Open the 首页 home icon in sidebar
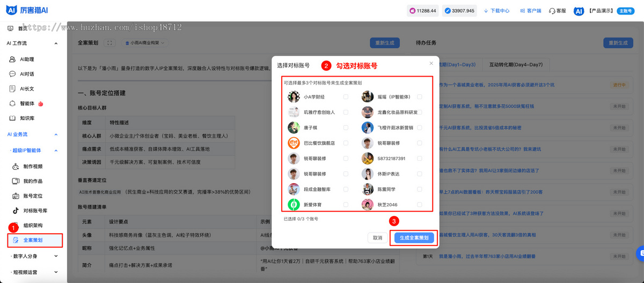 click(11, 28)
